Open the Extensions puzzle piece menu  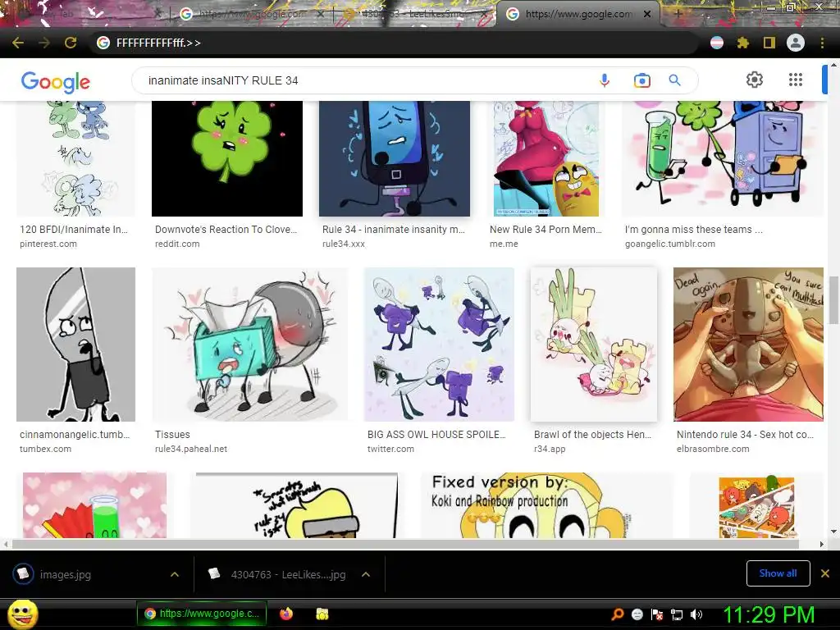click(x=742, y=43)
